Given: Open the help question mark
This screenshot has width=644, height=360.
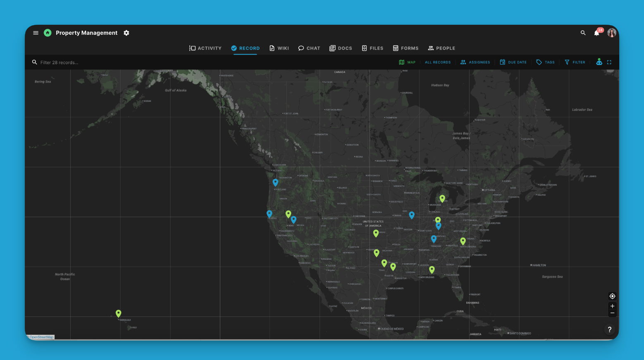Looking at the screenshot, I should [x=609, y=329].
